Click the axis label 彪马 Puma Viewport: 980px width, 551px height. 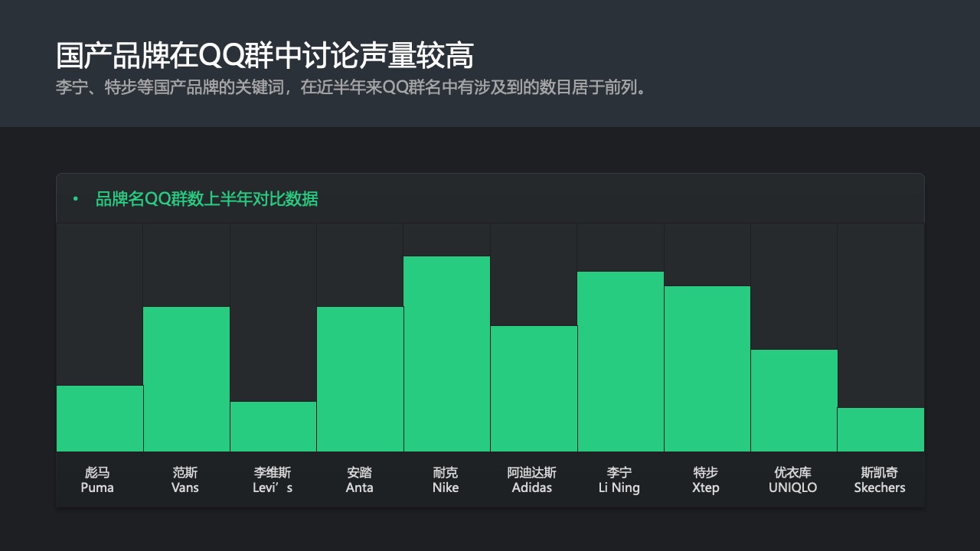tap(97, 480)
